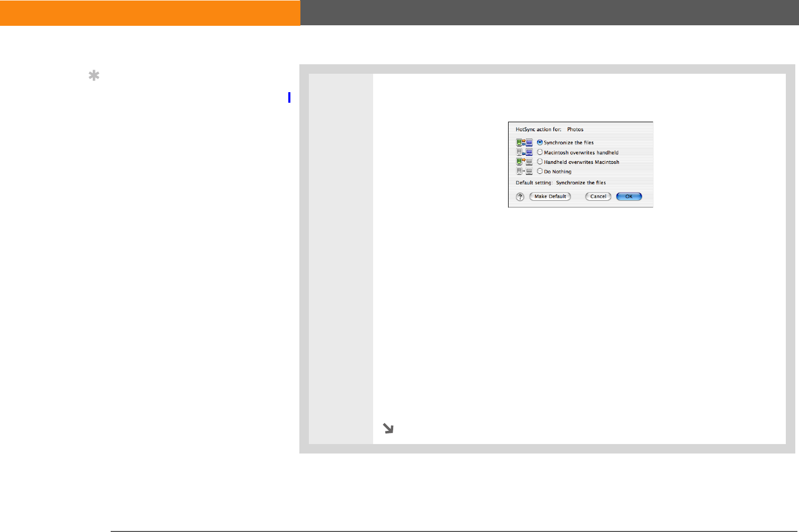Click the Macintosh overwrites handheld icon
Image resolution: width=799 pixels, height=532 pixels.
pos(524,152)
